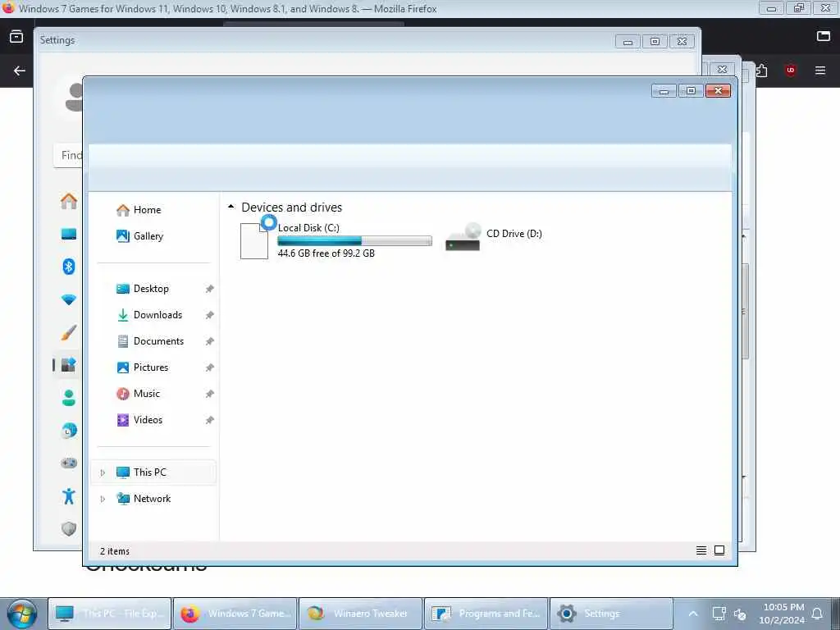Select This PC in the navigation tree
This screenshot has height=630, width=840.
click(x=153, y=472)
